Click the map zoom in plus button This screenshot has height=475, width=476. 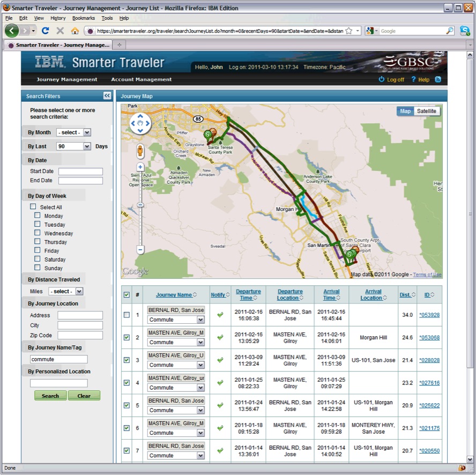coord(140,167)
